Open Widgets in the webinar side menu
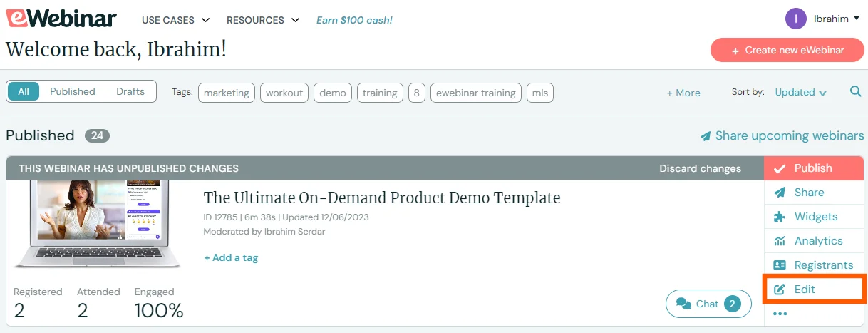868x333 pixels. coord(814,217)
